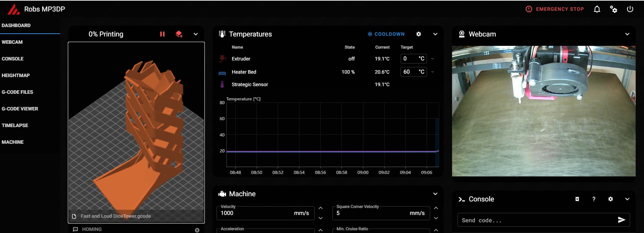Trigger the Emergency Stop button
This screenshot has height=233, width=644.
coord(555,9)
